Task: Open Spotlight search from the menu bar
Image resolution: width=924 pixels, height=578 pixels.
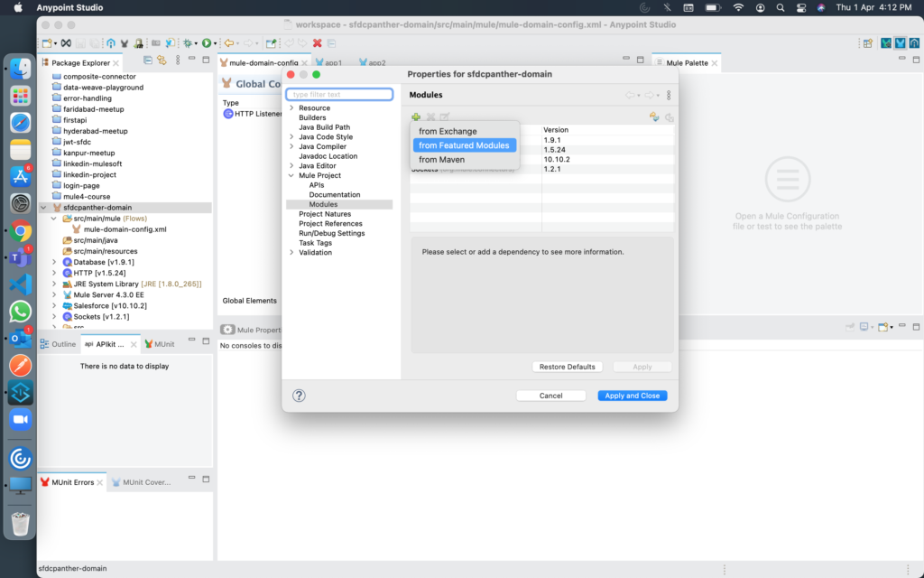Action: pos(780,7)
